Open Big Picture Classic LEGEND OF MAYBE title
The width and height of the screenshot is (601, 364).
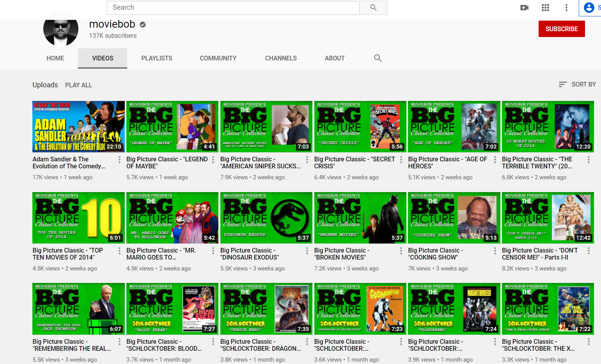coord(167,163)
